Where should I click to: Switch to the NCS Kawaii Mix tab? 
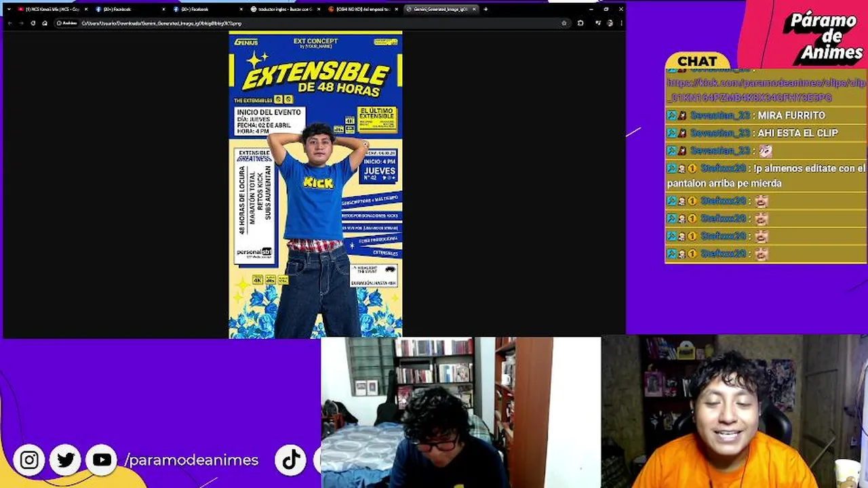[x=52, y=9]
